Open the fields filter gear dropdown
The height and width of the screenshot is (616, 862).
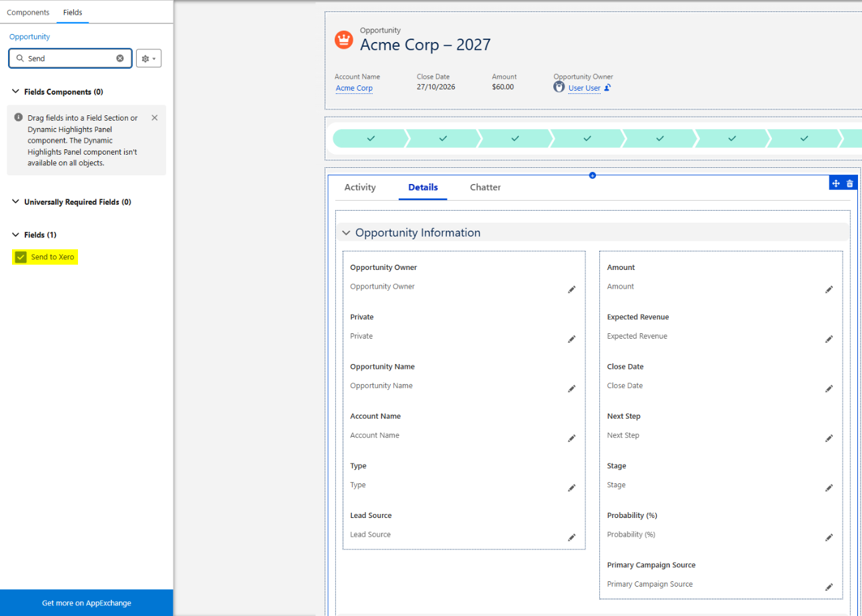[x=149, y=59]
